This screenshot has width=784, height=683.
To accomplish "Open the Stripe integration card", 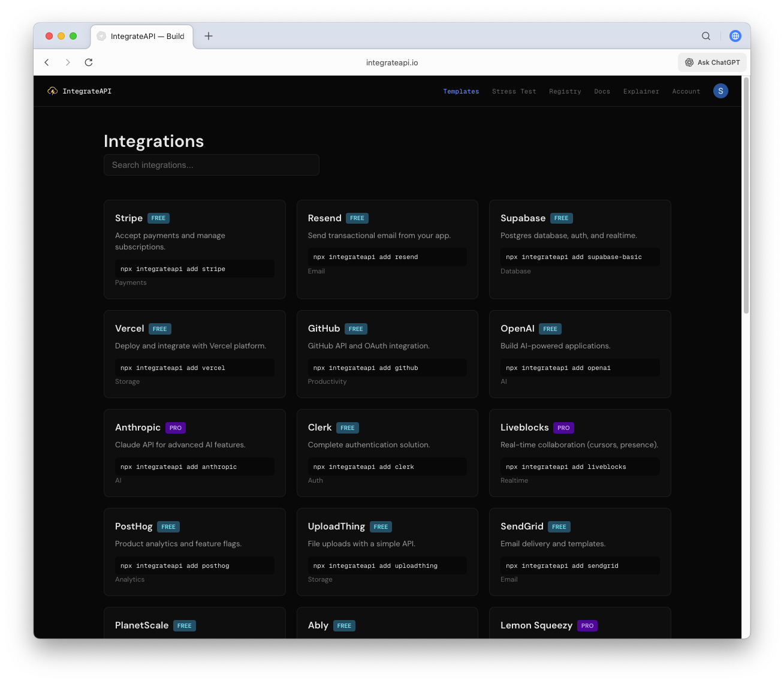I will pyautogui.click(x=194, y=249).
